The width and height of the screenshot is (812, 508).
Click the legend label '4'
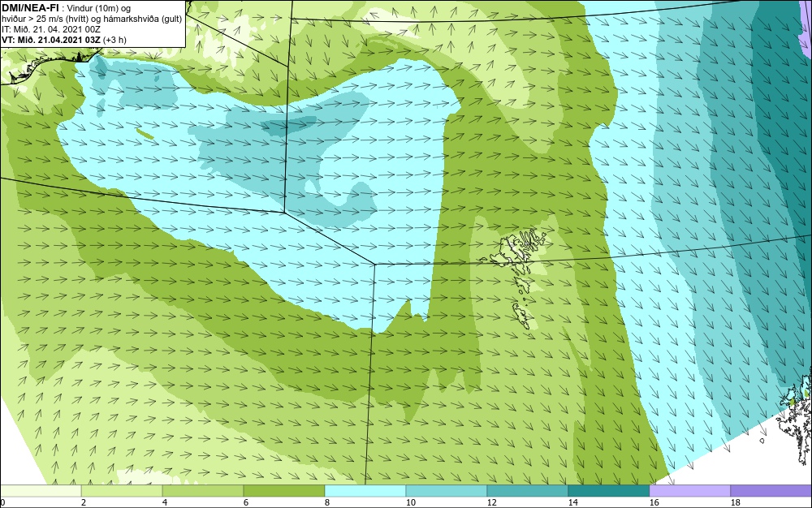click(x=165, y=502)
